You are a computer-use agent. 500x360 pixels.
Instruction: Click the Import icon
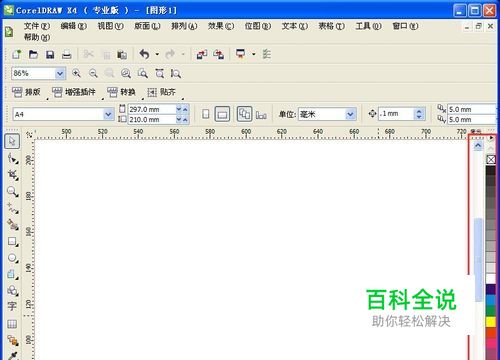pos(202,54)
